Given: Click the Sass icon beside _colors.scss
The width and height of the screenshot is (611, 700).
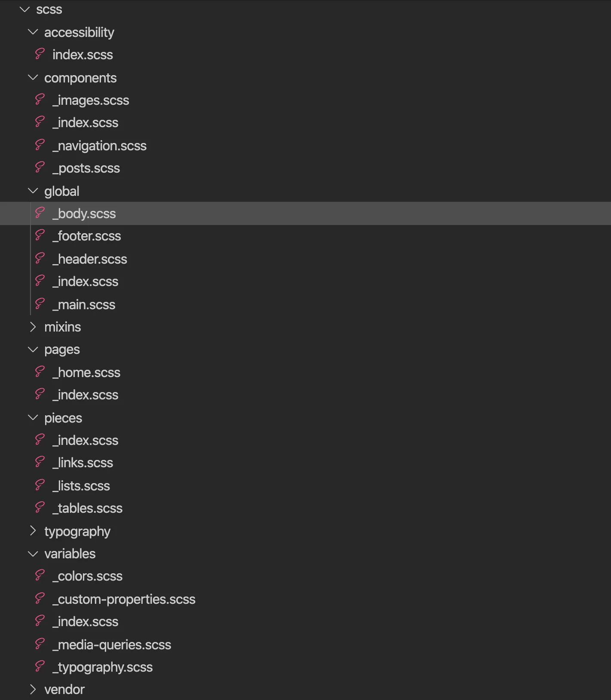Looking at the screenshot, I should [40, 575].
